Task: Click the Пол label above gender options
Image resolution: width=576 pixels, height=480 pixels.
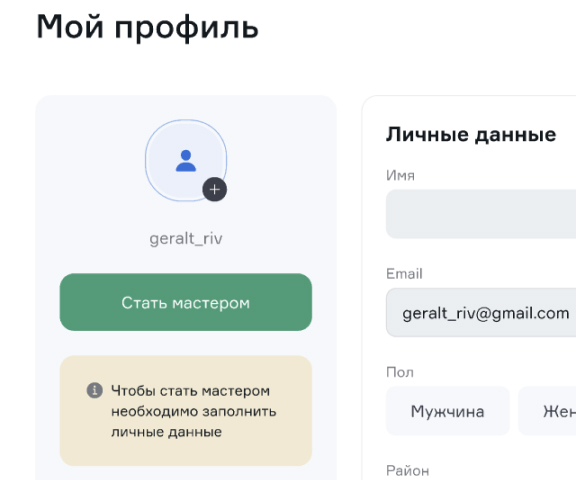Action: (x=400, y=372)
